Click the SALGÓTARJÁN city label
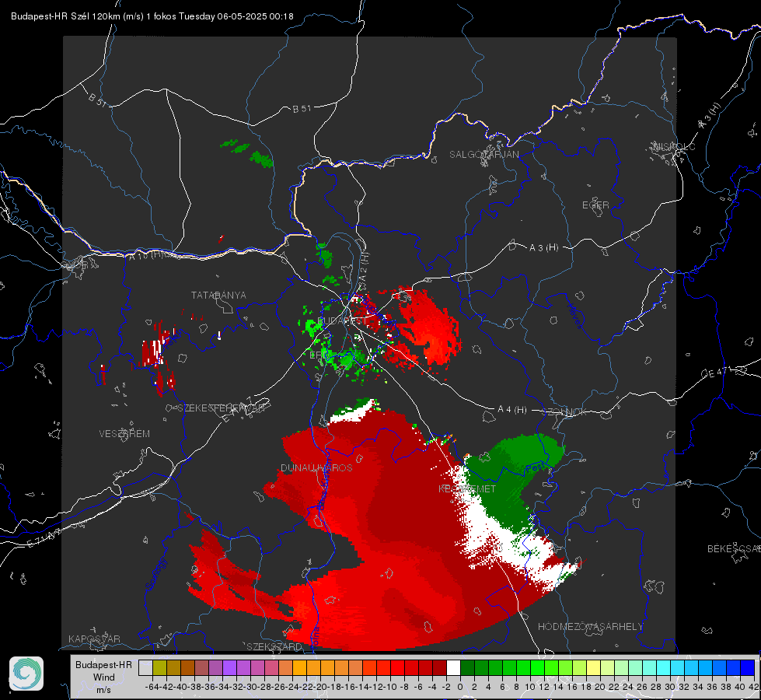The image size is (761, 700). [x=483, y=155]
